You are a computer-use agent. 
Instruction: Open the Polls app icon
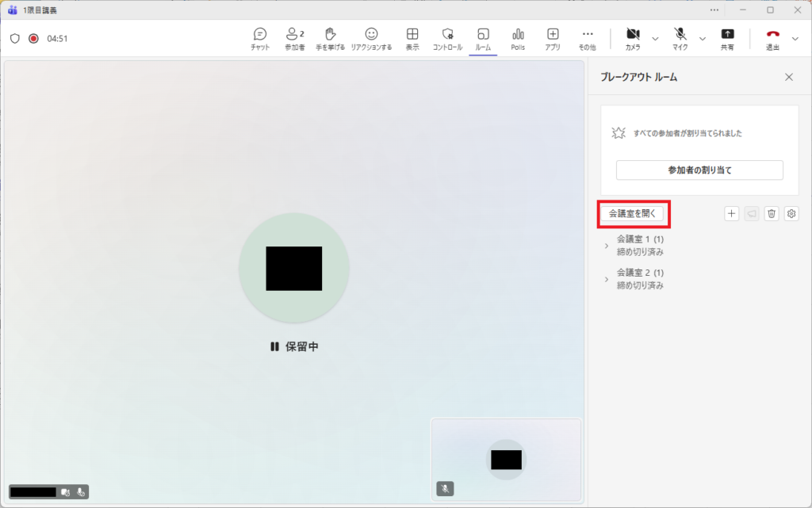518,38
